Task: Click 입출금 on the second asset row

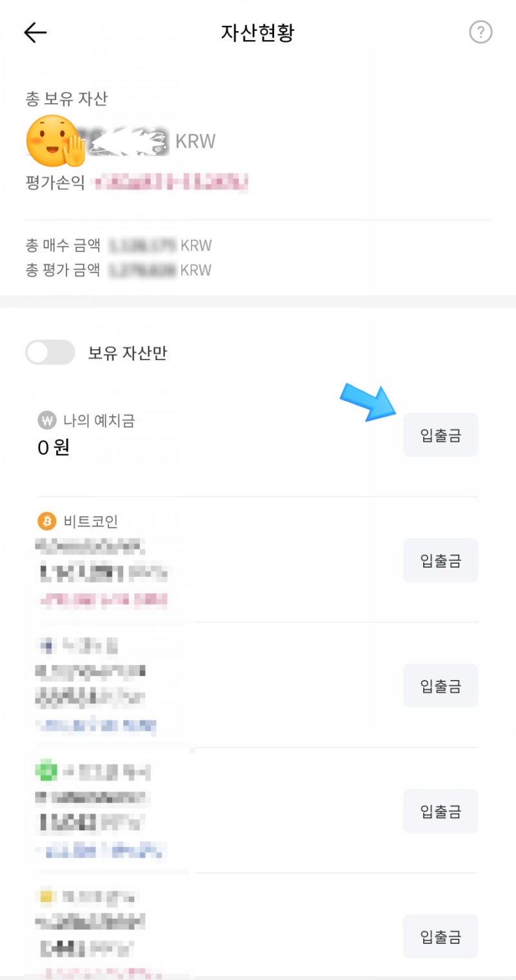Action: 440,686
